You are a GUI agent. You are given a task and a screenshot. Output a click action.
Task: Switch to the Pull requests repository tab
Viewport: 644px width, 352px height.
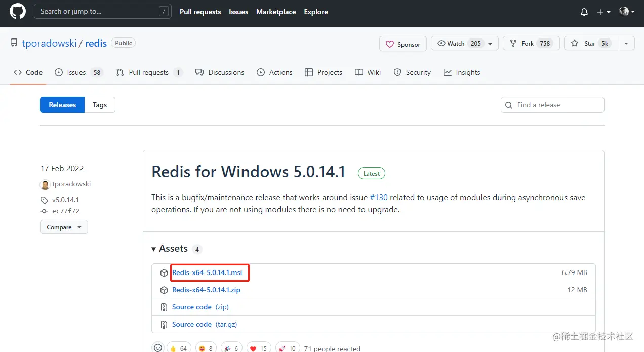click(x=149, y=72)
